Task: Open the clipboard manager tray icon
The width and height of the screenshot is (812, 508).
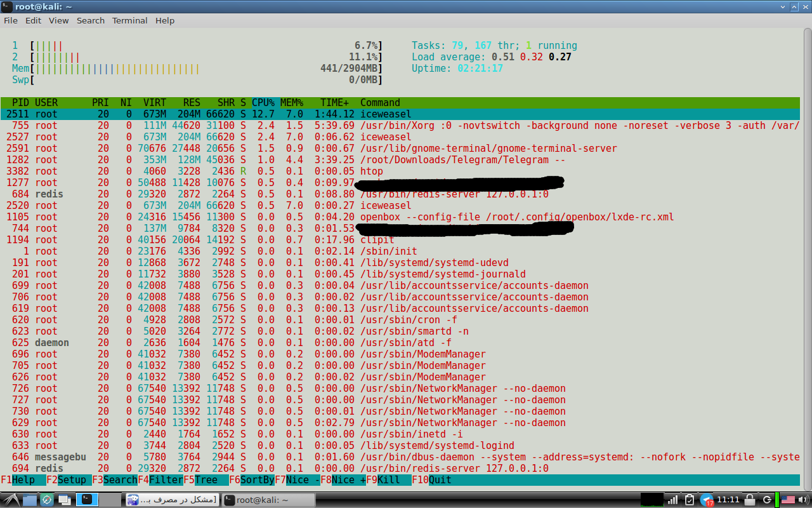Action: [x=690, y=500]
